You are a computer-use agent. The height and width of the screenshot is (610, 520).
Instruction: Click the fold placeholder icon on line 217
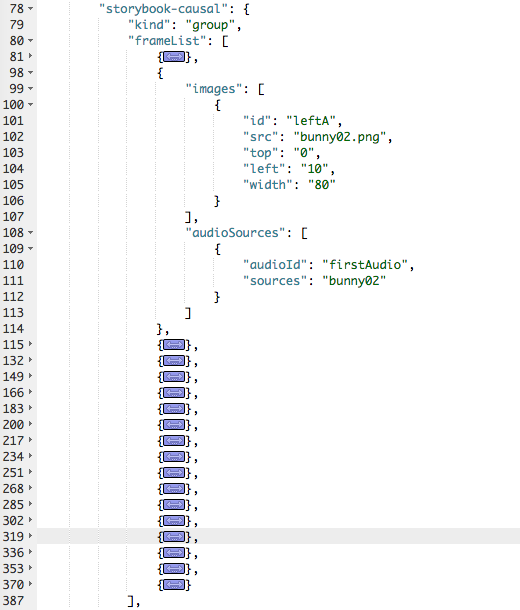pyautogui.click(x=174, y=440)
